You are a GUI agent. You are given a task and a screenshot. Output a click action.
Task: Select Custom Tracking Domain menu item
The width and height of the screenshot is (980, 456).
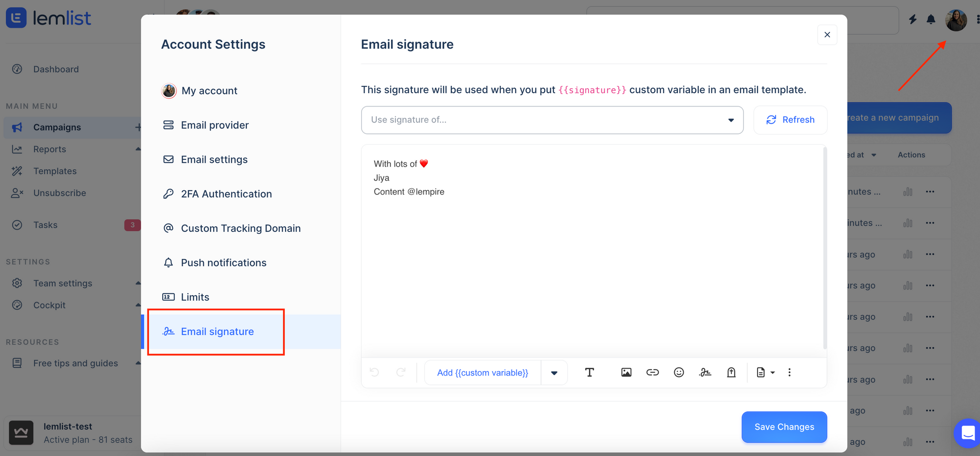point(241,228)
